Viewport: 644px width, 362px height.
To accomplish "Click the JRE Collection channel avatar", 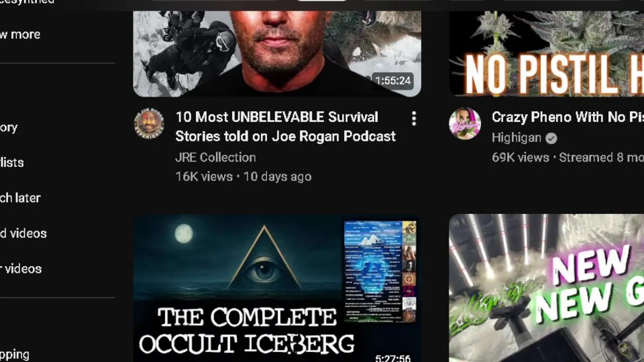I will (x=149, y=123).
